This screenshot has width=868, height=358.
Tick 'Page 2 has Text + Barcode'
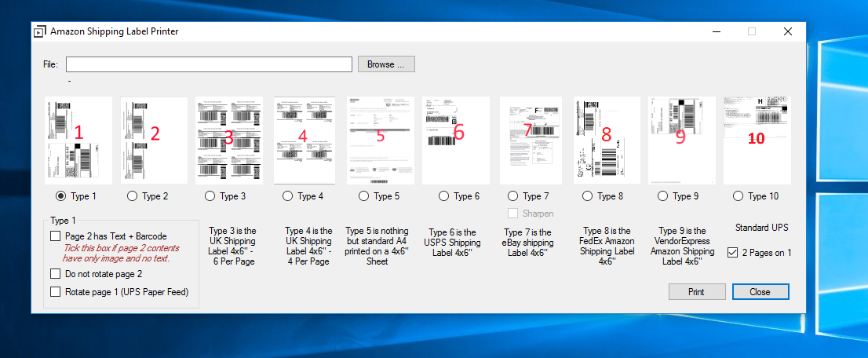pyautogui.click(x=56, y=236)
